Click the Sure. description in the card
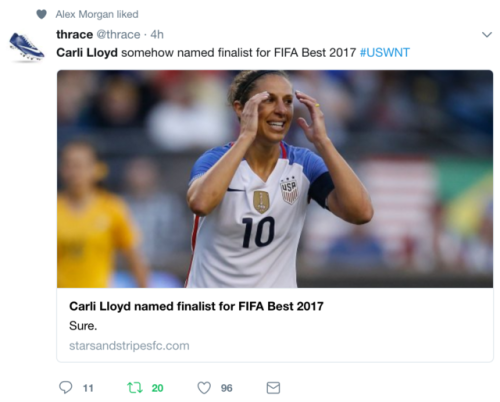This screenshot has height=402, width=500. [83, 326]
